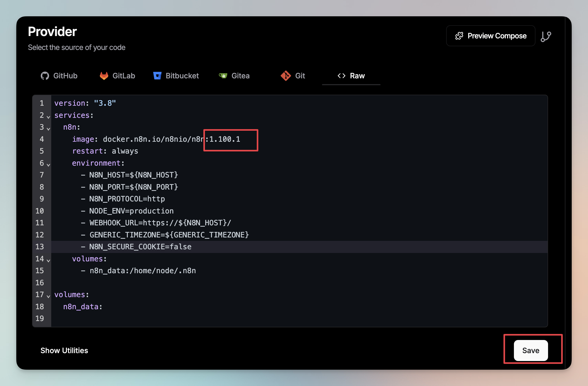588x386 pixels.
Task: Click the NODE_ENV=production line
Action: (x=127, y=211)
